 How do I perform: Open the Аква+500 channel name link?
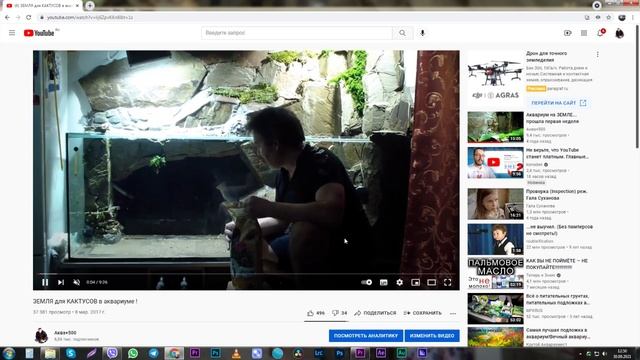pyautogui.click(x=65, y=333)
